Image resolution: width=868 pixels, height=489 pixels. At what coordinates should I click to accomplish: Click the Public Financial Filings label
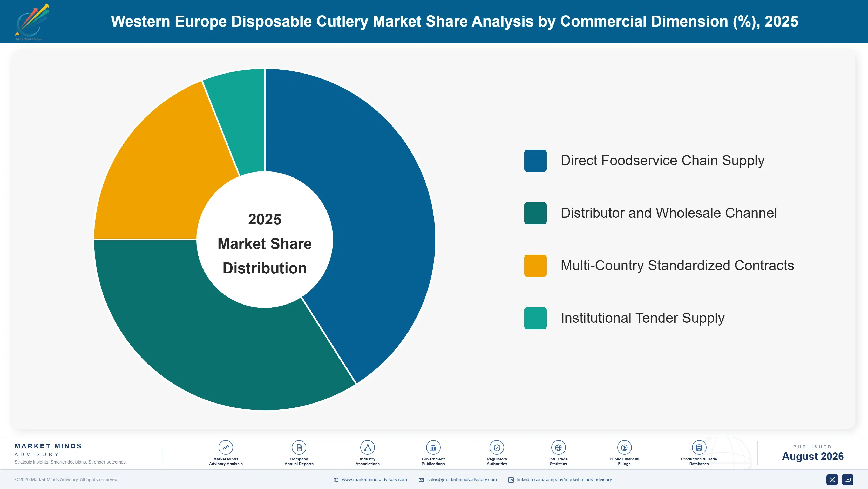pyautogui.click(x=624, y=461)
